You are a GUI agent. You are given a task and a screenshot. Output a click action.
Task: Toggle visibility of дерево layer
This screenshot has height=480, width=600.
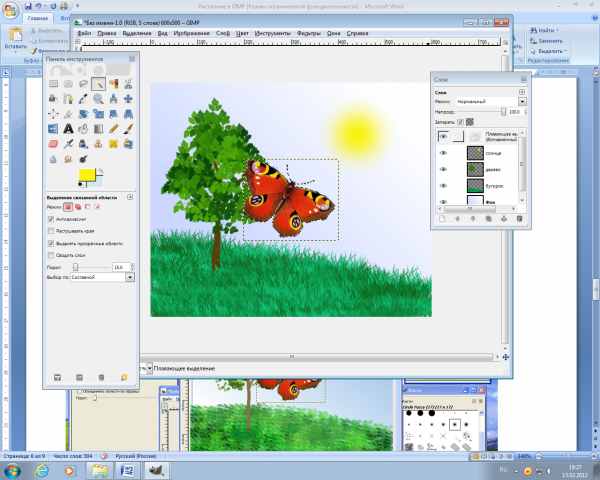(x=443, y=170)
